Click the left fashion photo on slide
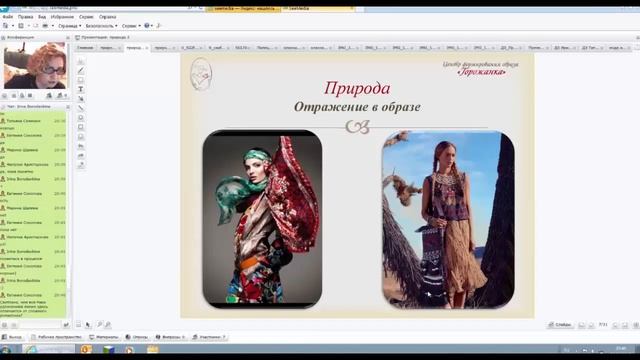Viewport: 640px width, 360px height. 262,219
